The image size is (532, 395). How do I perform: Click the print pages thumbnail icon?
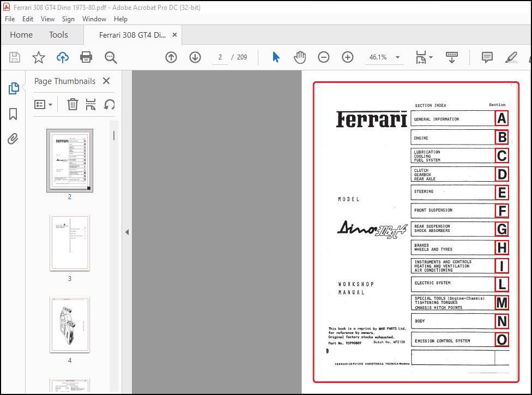pos(90,104)
